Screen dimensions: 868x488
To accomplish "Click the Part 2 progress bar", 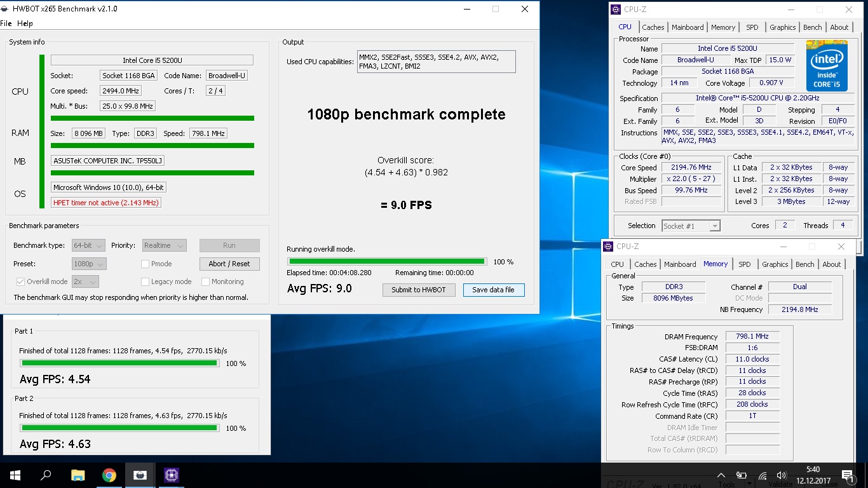I will [x=120, y=428].
